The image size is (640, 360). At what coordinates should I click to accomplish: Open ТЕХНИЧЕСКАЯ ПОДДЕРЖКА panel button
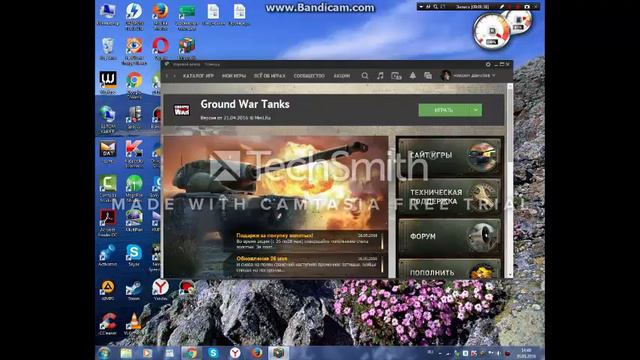point(450,196)
